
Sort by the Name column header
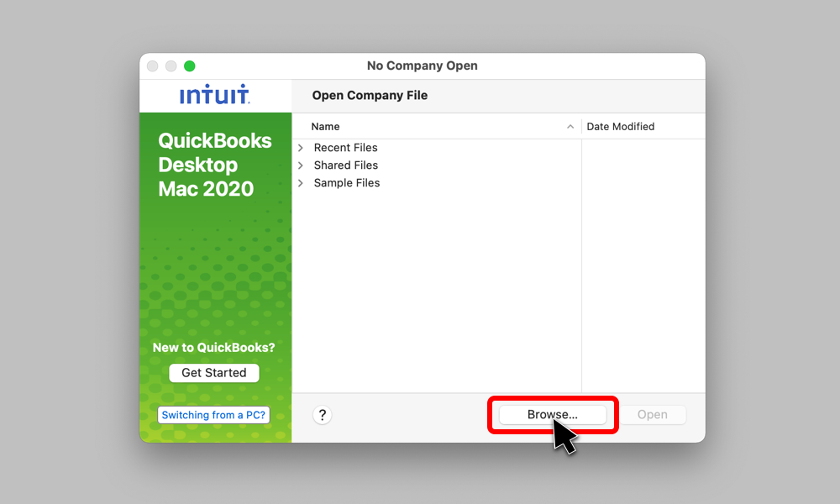point(437,126)
